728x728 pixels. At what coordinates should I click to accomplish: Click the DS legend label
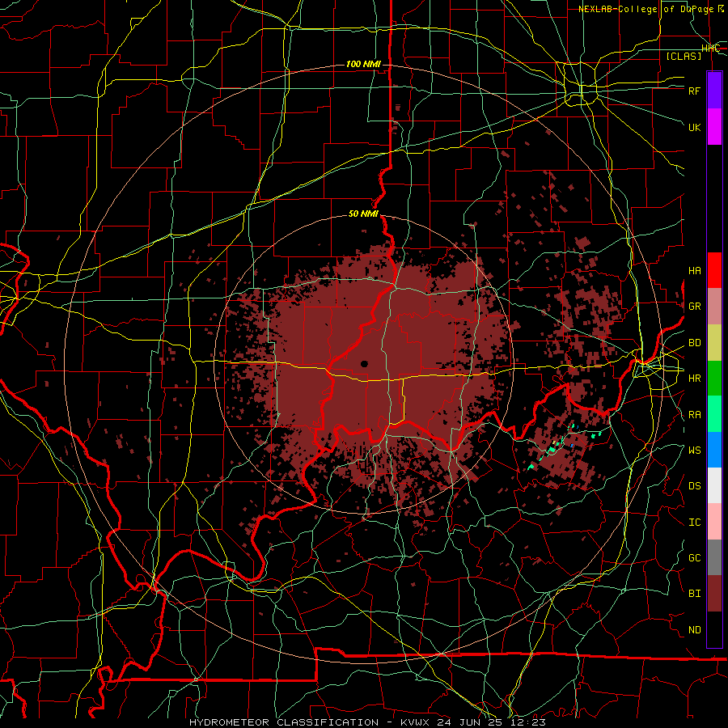point(694,486)
